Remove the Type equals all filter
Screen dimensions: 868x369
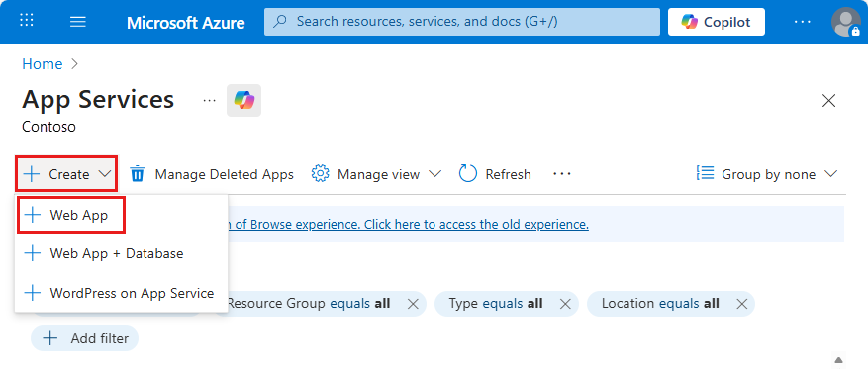click(x=564, y=304)
